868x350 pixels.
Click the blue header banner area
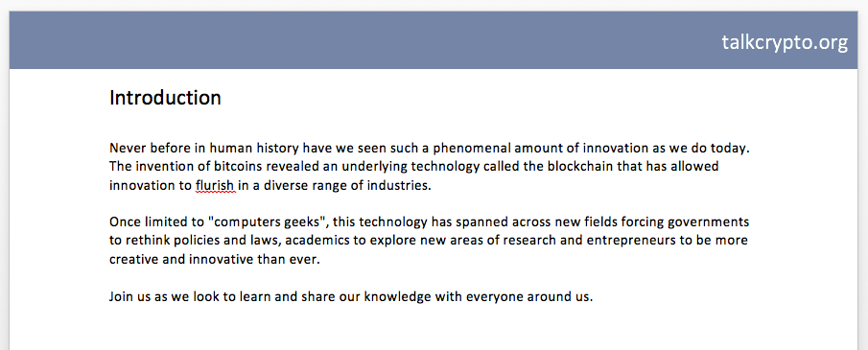pyautogui.click(x=433, y=40)
